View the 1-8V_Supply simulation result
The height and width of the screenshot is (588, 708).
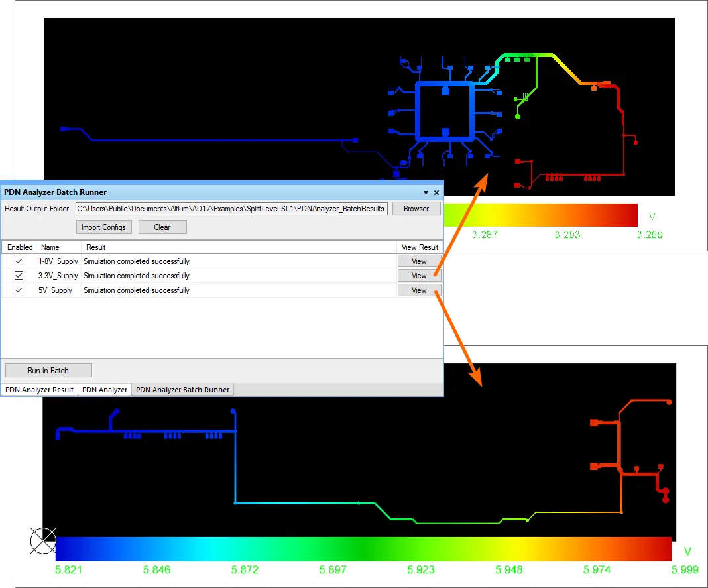419,261
